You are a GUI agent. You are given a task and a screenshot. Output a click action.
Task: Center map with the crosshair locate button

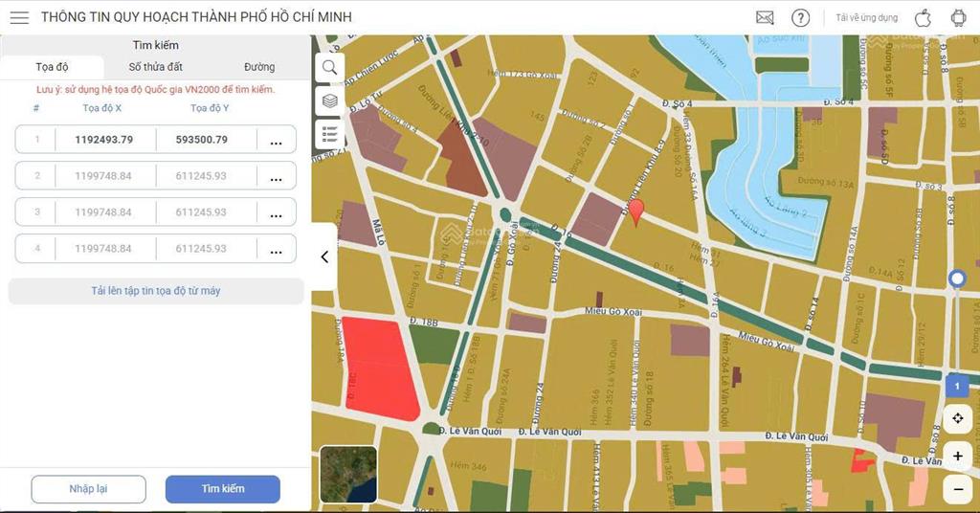tap(957, 419)
